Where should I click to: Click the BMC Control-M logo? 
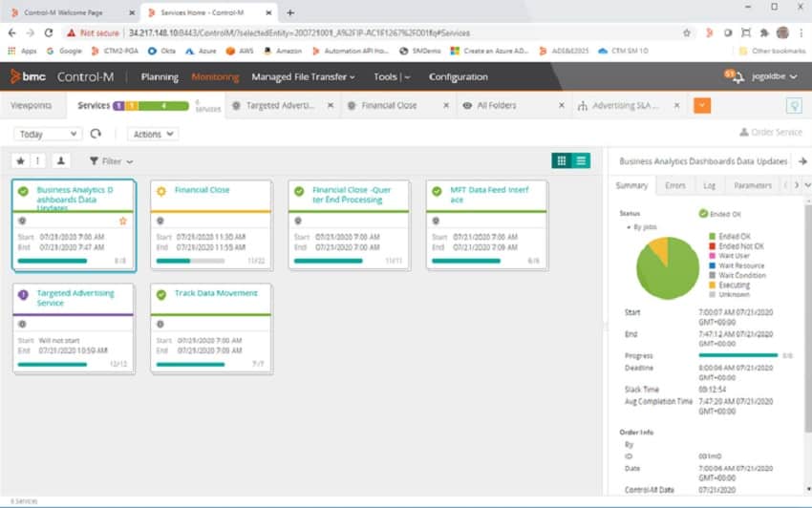(x=62, y=76)
